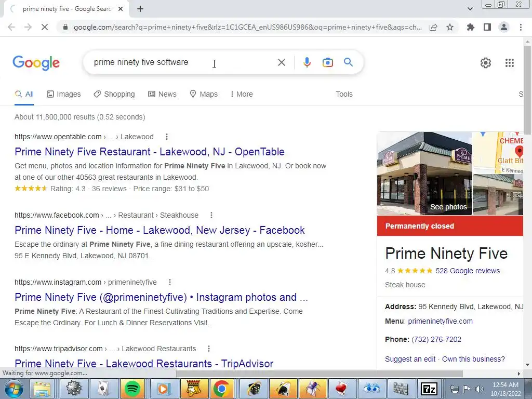
Task: Open the map thumbnail in knowledge panel
Action: pyautogui.click(x=498, y=153)
